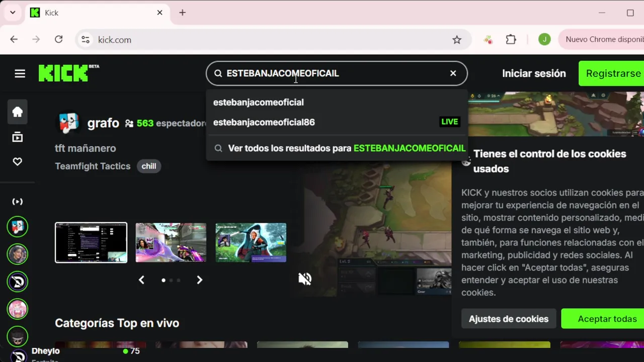Show previous featured stream
The width and height of the screenshot is (644, 362).
pyautogui.click(x=141, y=280)
